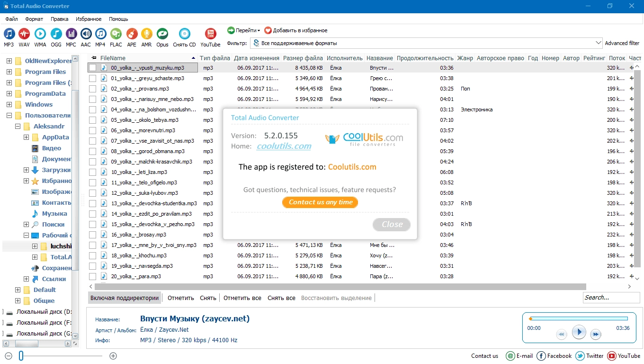Open E-mail contact icon in footer
644x364 pixels.
510,356
